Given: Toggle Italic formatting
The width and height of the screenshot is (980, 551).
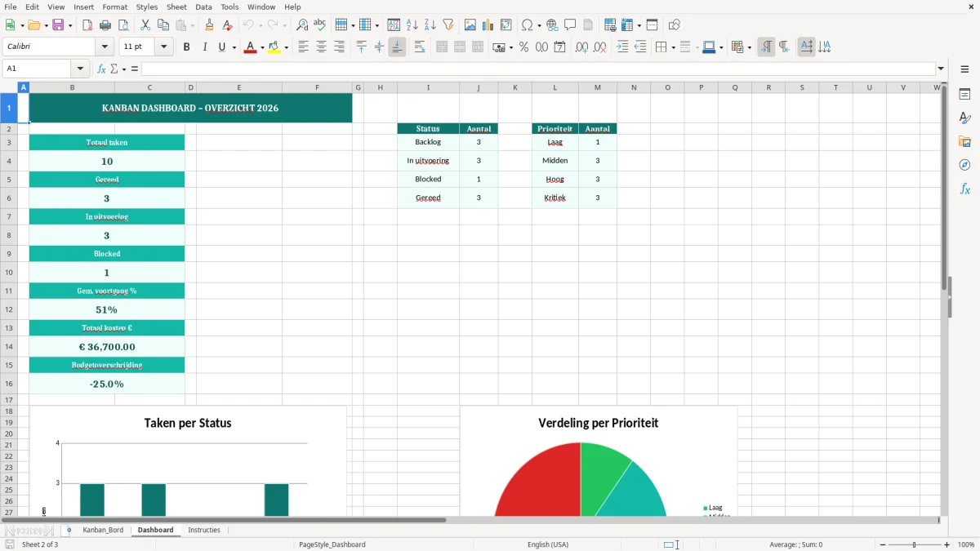Looking at the screenshot, I should [205, 47].
